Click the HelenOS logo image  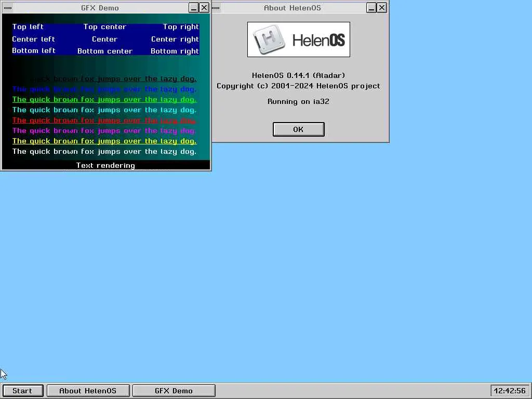coord(299,39)
